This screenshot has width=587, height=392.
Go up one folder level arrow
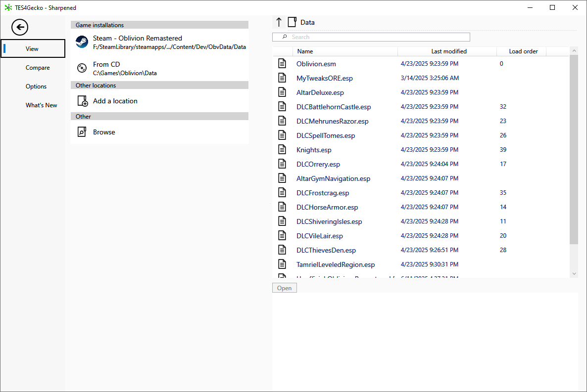tap(279, 22)
